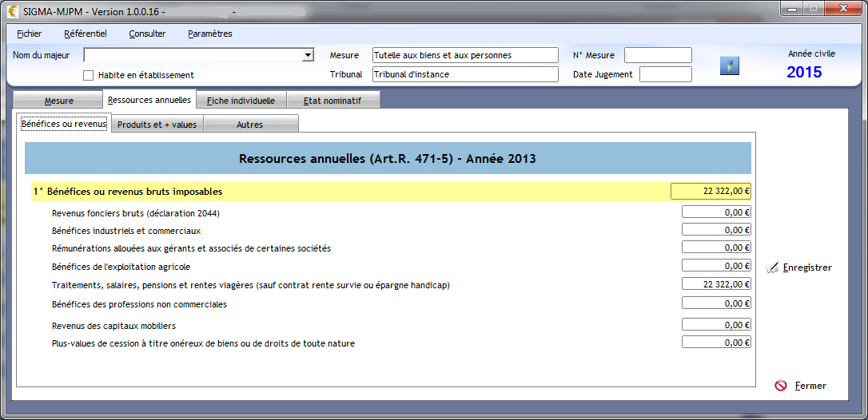Screen dimensions: 868x420
Task: Focus the Date Jugement field
Action: pyautogui.click(x=665, y=74)
